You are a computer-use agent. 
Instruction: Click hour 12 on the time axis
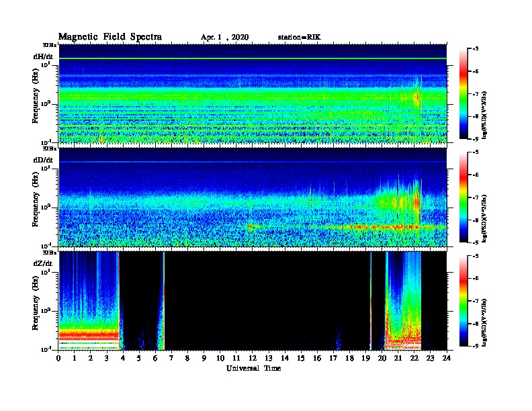pyautogui.click(x=253, y=358)
